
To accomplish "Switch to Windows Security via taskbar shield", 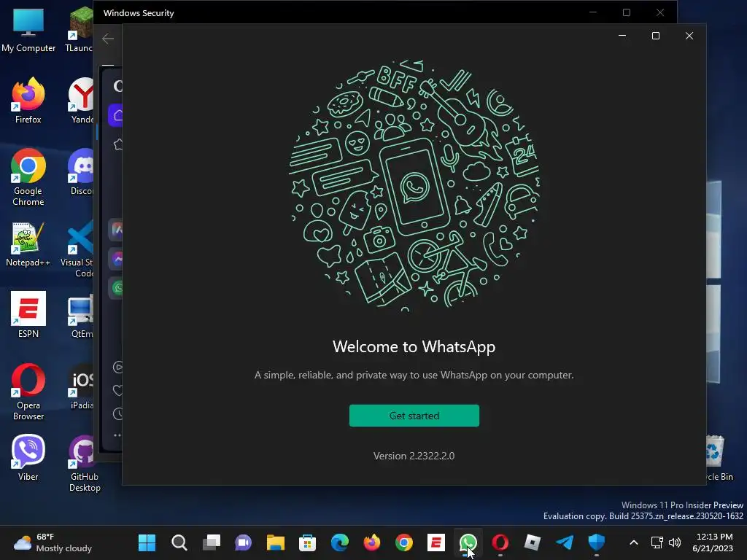I will (x=597, y=542).
